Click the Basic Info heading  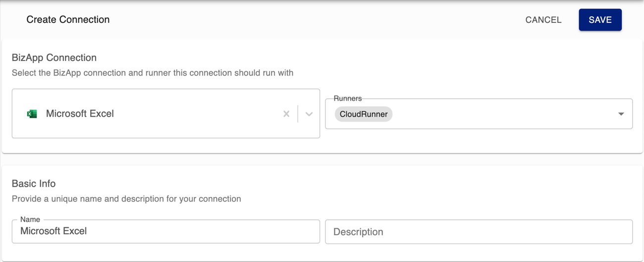point(34,184)
